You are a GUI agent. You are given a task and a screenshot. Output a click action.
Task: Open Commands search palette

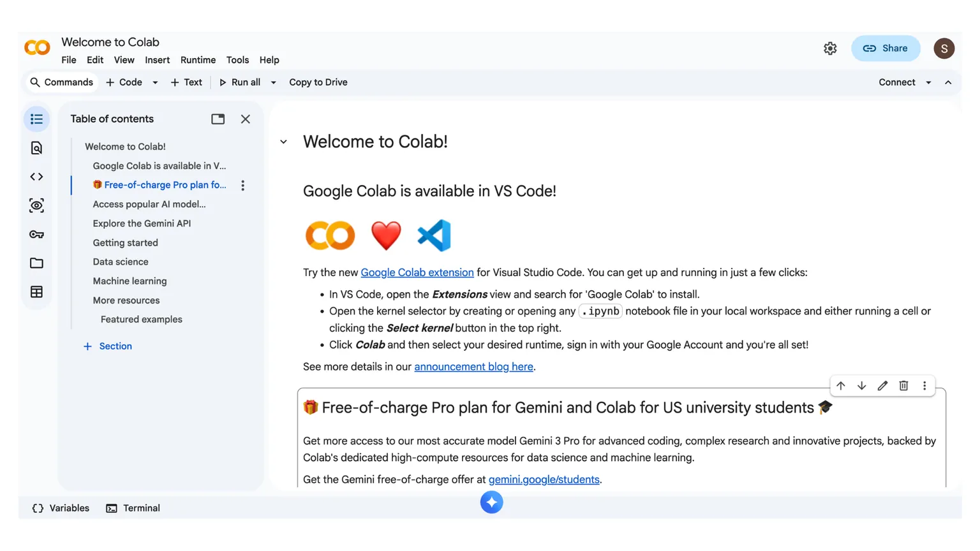tap(62, 82)
